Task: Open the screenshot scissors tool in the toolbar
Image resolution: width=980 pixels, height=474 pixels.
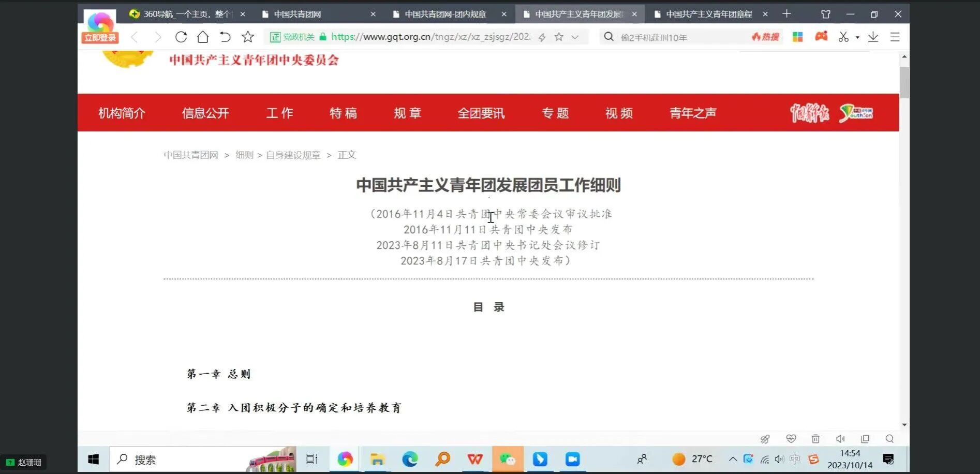Action: (843, 37)
